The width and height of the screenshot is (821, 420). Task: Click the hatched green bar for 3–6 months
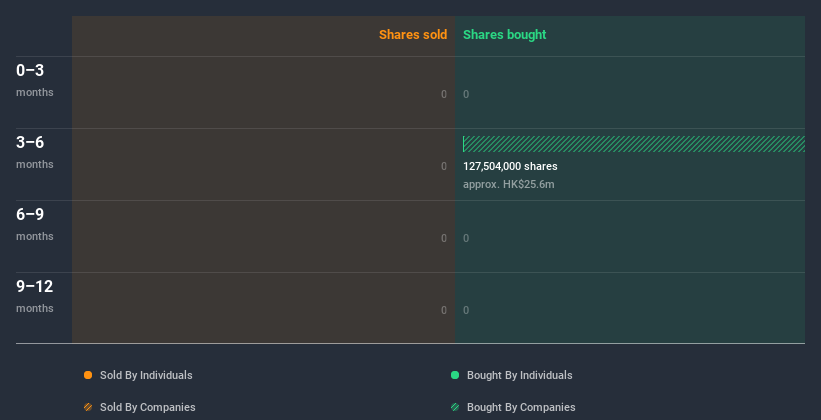point(634,144)
